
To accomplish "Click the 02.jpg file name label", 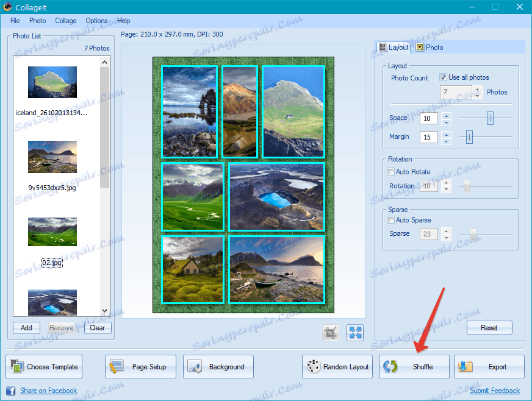I will point(52,263).
